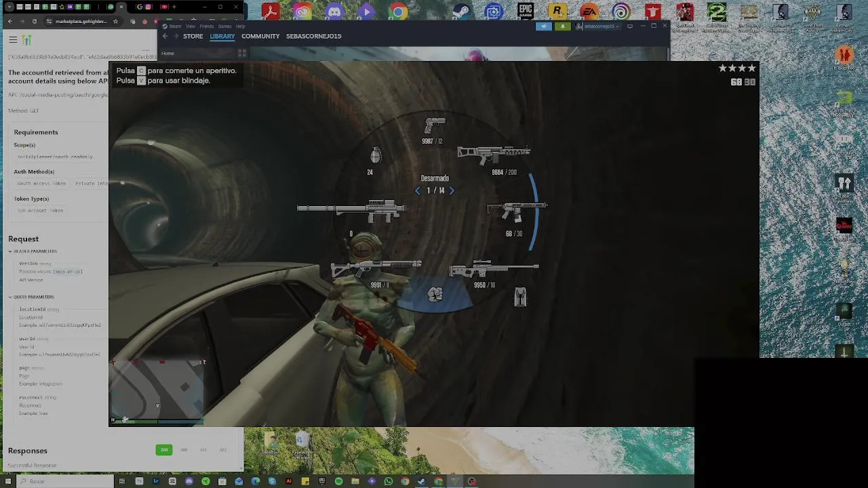
Task: Select the 200 response code button
Action: [164, 450]
